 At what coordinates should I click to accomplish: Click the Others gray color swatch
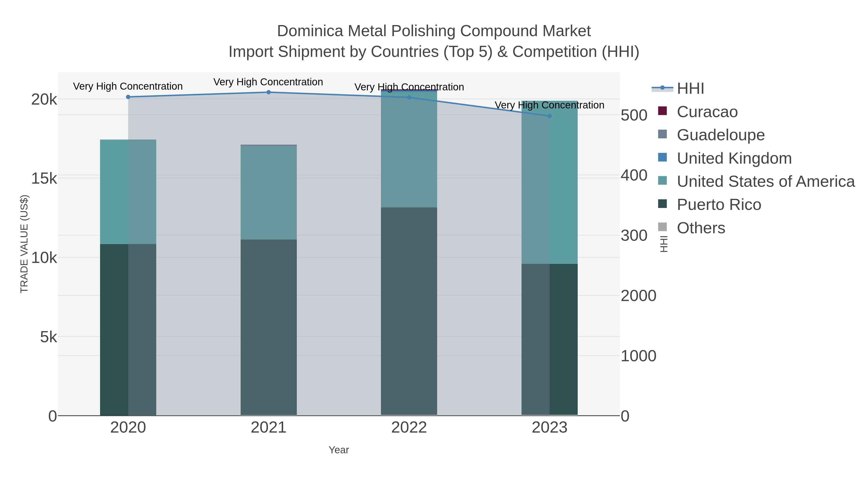663,227
